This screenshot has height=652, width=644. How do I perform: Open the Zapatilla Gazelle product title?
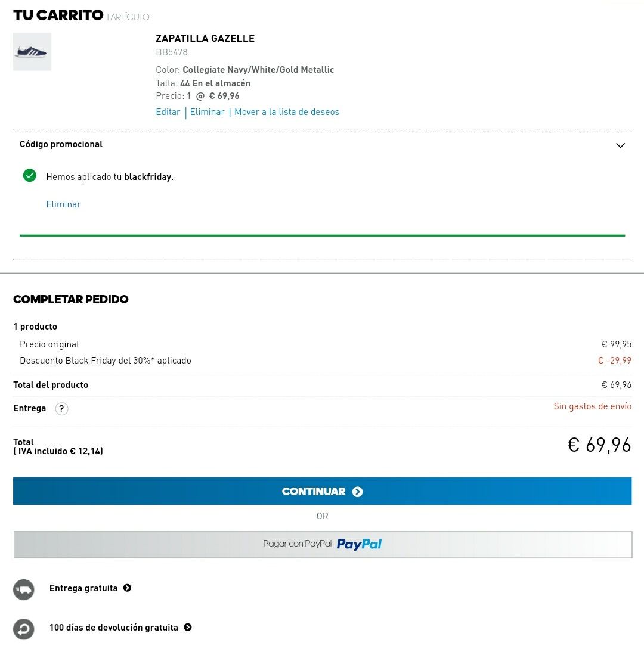pyautogui.click(x=205, y=38)
